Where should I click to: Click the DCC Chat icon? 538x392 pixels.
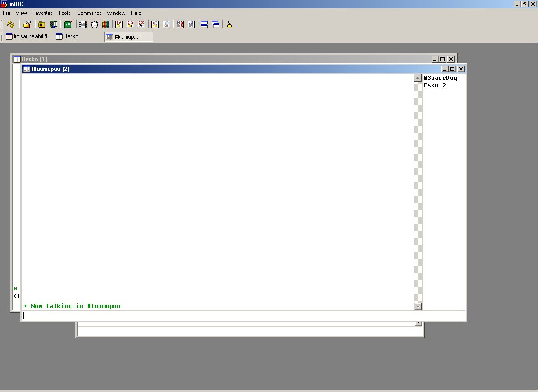point(130,24)
